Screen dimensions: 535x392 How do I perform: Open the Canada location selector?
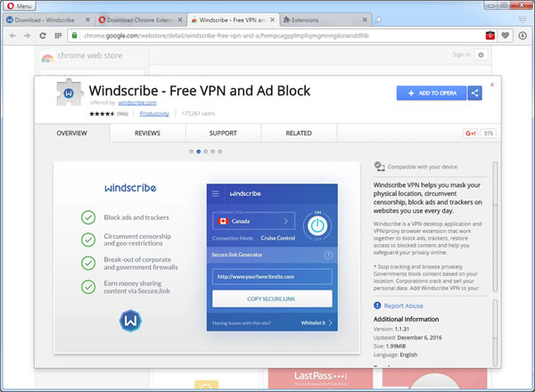pyautogui.click(x=253, y=221)
